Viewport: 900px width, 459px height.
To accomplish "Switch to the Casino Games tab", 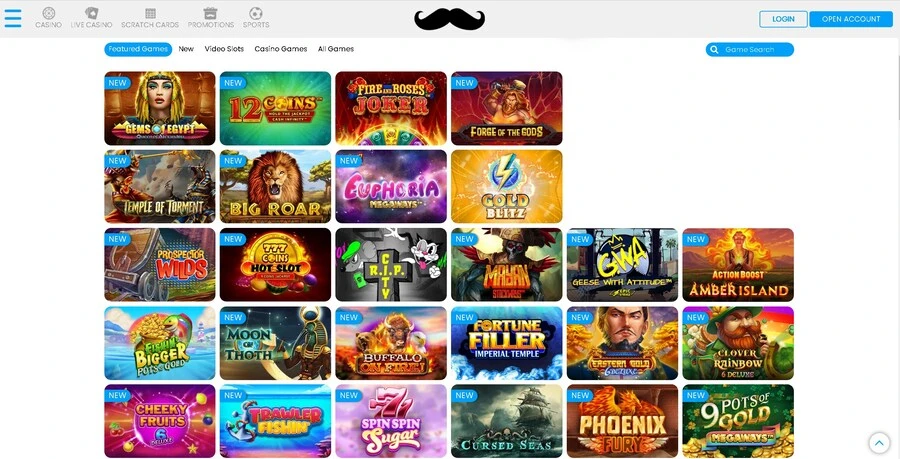I will pyautogui.click(x=281, y=49).
